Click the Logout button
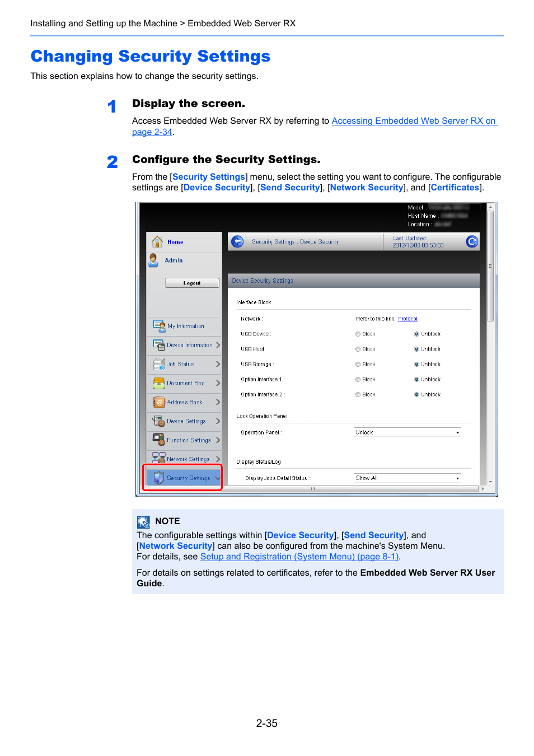 192,283
